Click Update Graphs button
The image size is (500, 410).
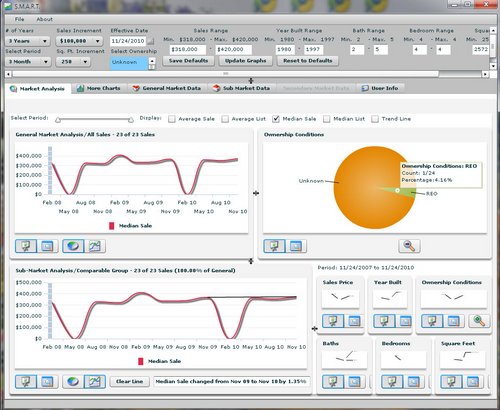pos(246,61)
